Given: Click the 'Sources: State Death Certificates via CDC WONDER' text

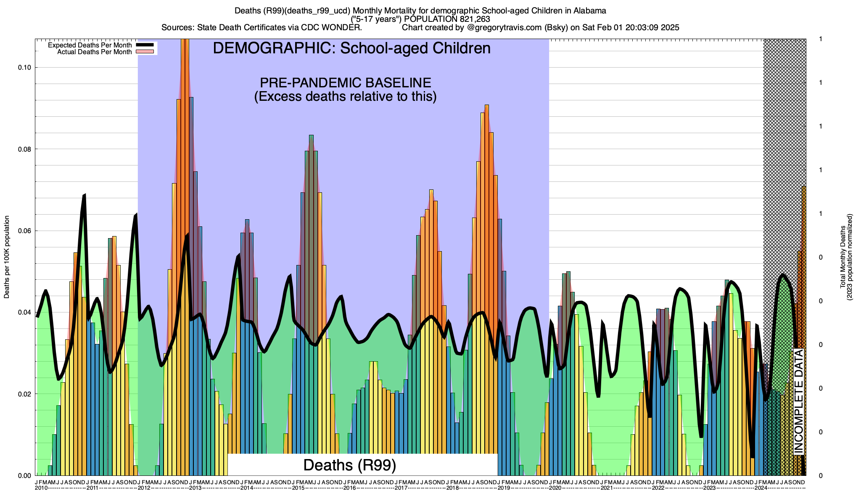Looking at the screenshot, I should 261,28.
